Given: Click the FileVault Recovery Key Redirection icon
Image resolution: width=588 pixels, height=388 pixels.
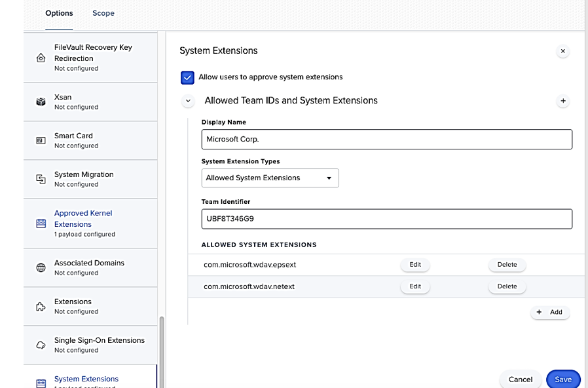Looking at the screenshot, I should [x=41, y=58].
